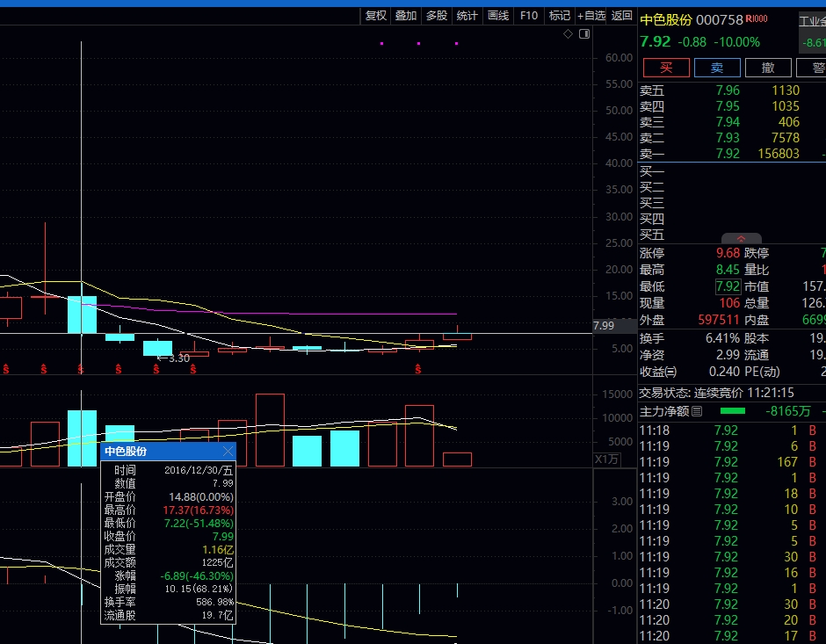This screenshot has height=644, width=826.
Task: Click the 净资 2.99 value
Action: click(728, 355)
